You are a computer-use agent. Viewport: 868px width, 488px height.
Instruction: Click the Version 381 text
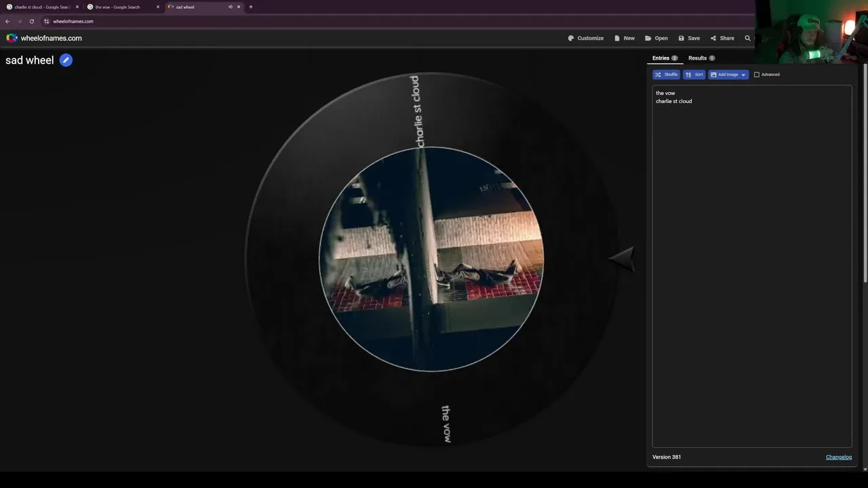point(667,457)
